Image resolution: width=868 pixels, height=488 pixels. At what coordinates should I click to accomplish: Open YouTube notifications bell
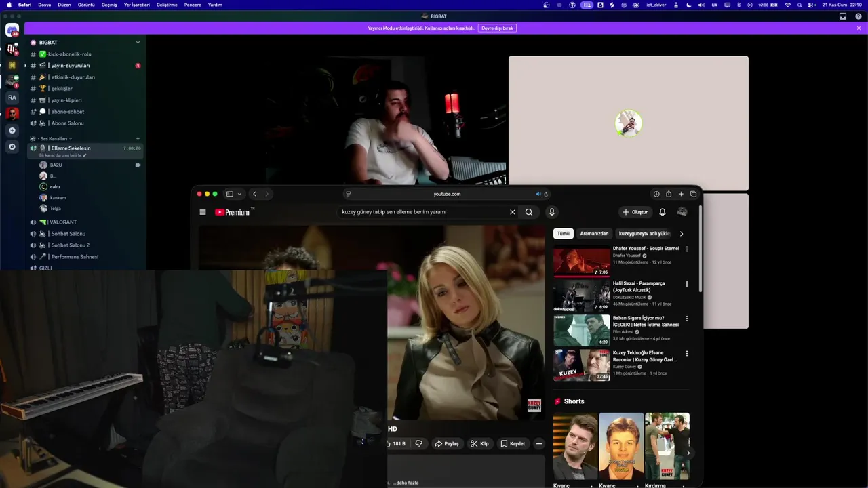663,212
